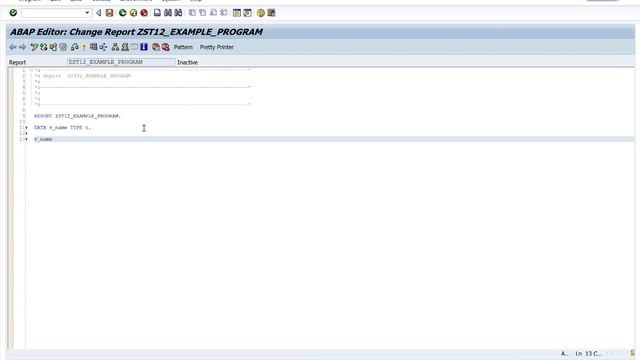Go back using the green Back icon
The width and height of the screenshot is (640, 360).
[122, 13]
